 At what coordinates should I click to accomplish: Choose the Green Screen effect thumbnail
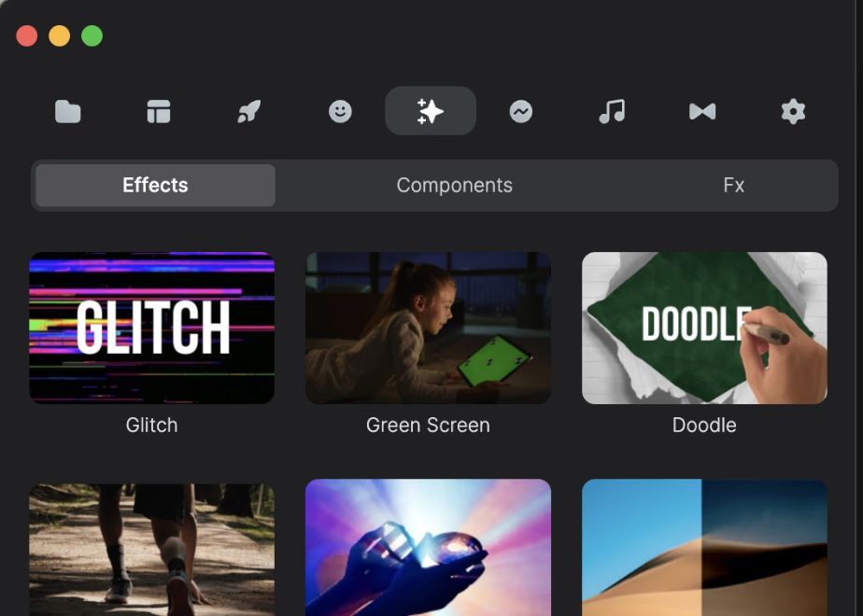click(x=428, y=328)
